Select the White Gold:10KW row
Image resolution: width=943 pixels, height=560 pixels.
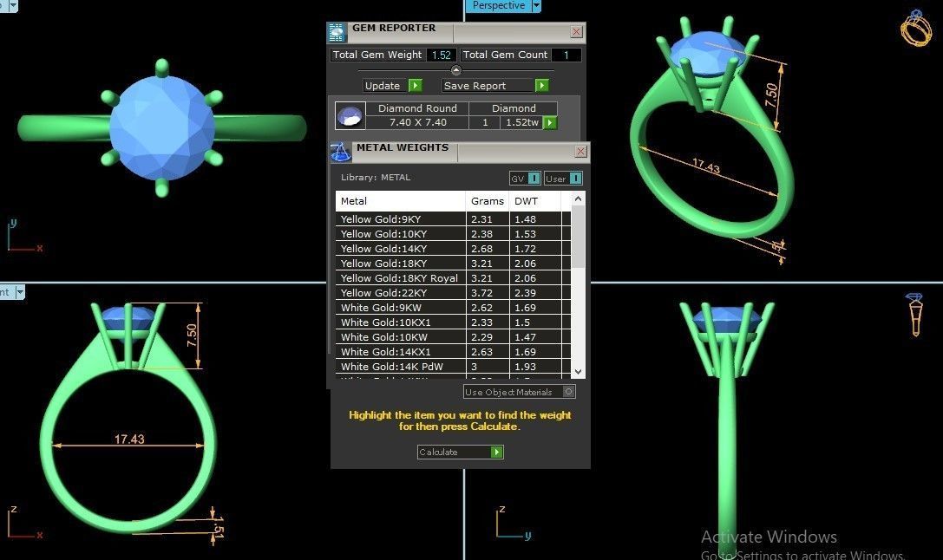pyautogui.click(x=453, y=337)
